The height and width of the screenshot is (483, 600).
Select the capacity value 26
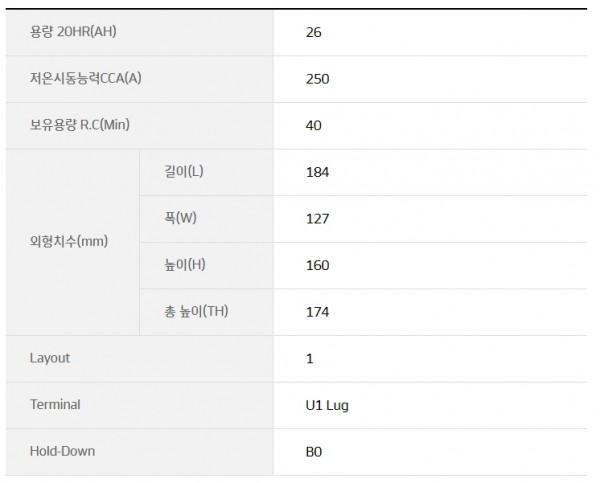pyautogui.click(x=313, y=33)
